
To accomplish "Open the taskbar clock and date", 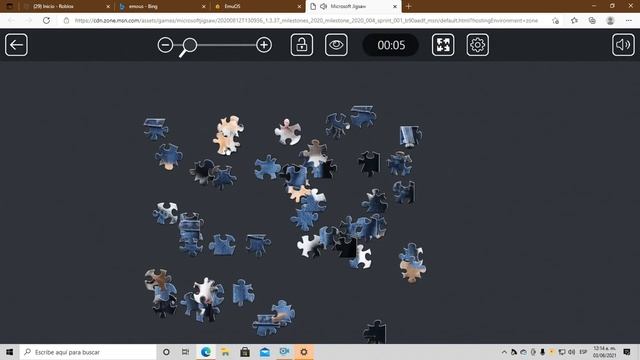I will point(604,352).
